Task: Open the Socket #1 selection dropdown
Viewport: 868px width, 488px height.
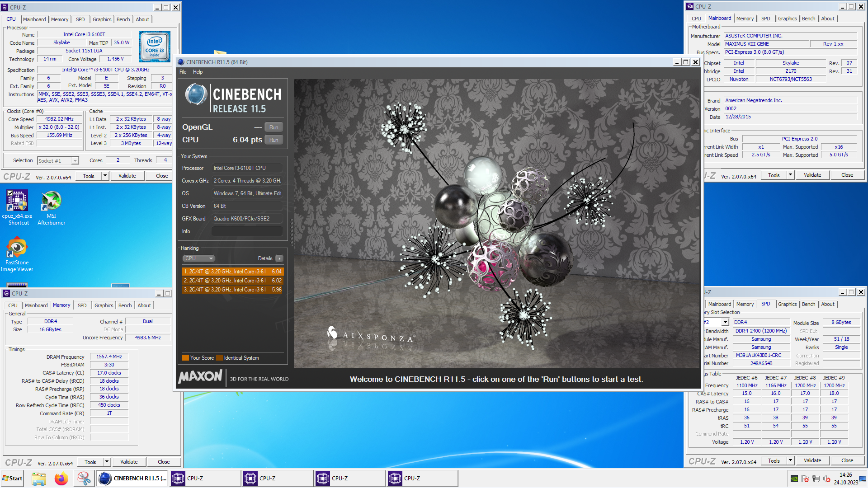Action: pyautogui.click(x=58, y=161)
